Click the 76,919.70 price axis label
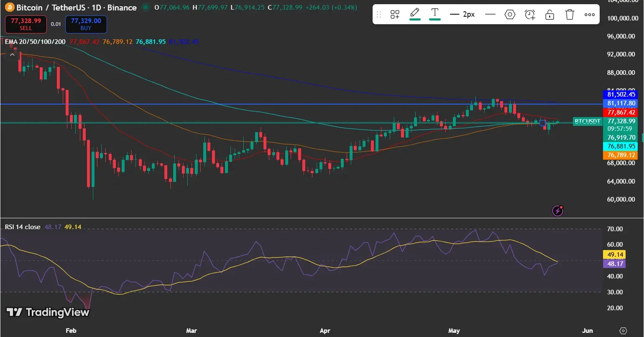The width and height of the screenshot is (644, 337). [620, 138]
